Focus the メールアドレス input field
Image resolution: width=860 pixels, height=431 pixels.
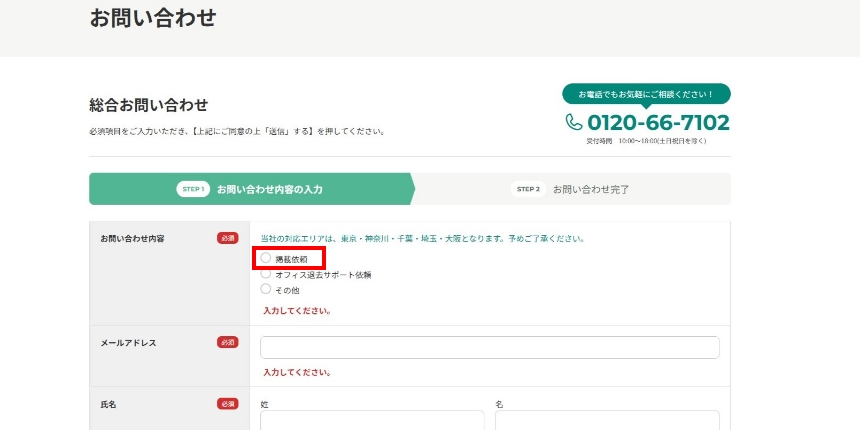(489, 347)
